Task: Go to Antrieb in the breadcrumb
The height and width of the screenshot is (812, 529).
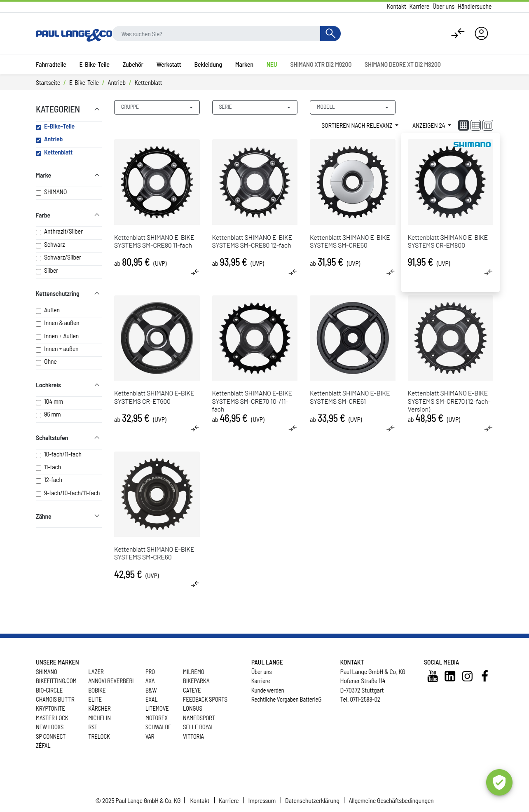Action: [117, 83]
